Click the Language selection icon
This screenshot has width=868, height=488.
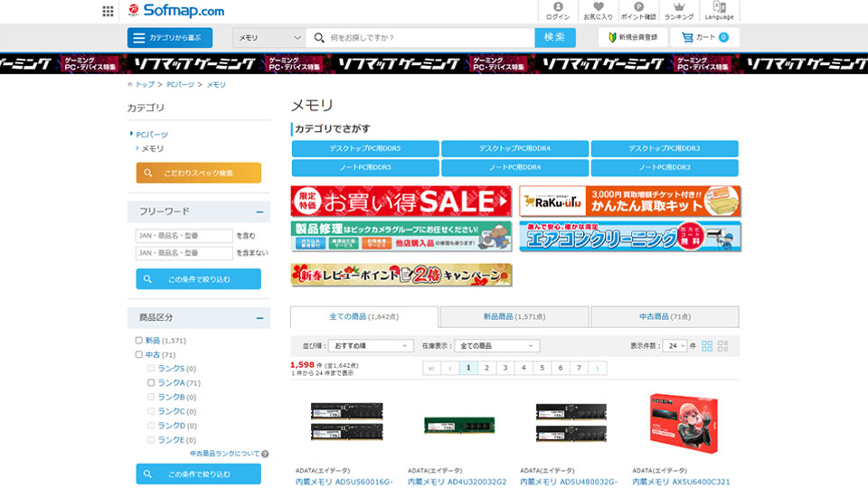tap(719, 8)
